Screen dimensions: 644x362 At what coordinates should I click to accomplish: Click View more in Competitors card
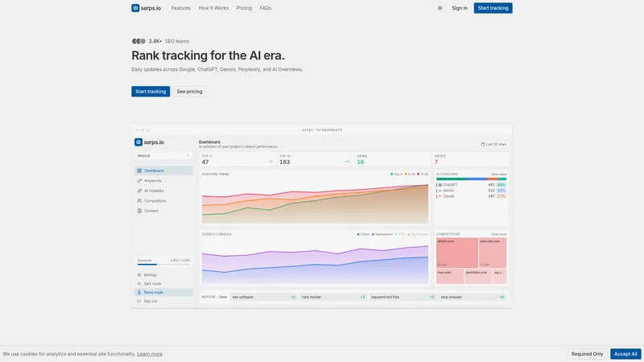click(x=498, y=234)
